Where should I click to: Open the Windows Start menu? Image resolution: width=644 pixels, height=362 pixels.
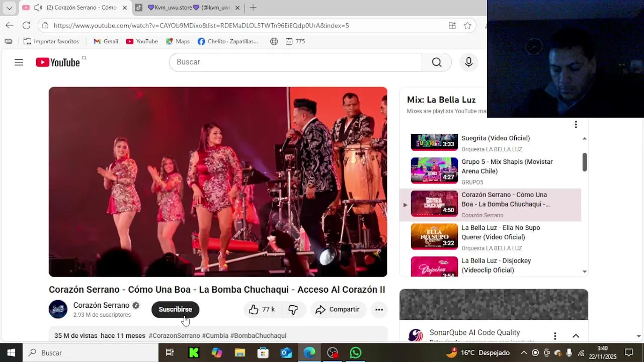(11, 353)
